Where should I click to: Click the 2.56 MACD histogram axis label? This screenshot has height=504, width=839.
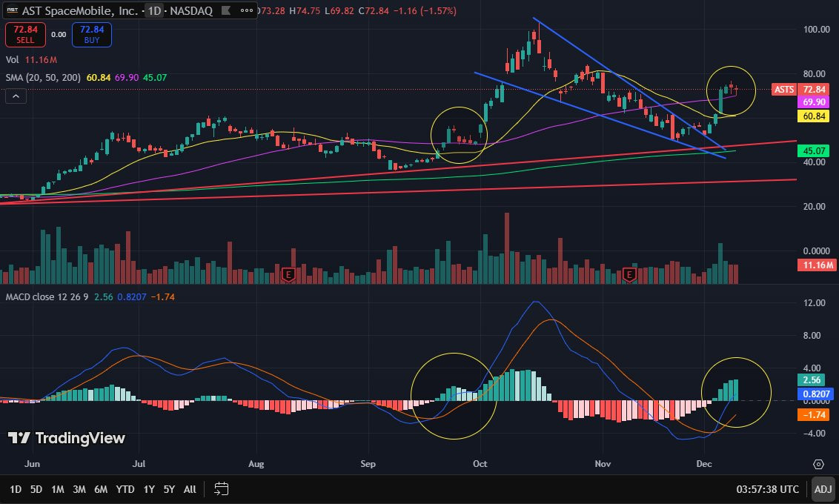coord(811,380)
